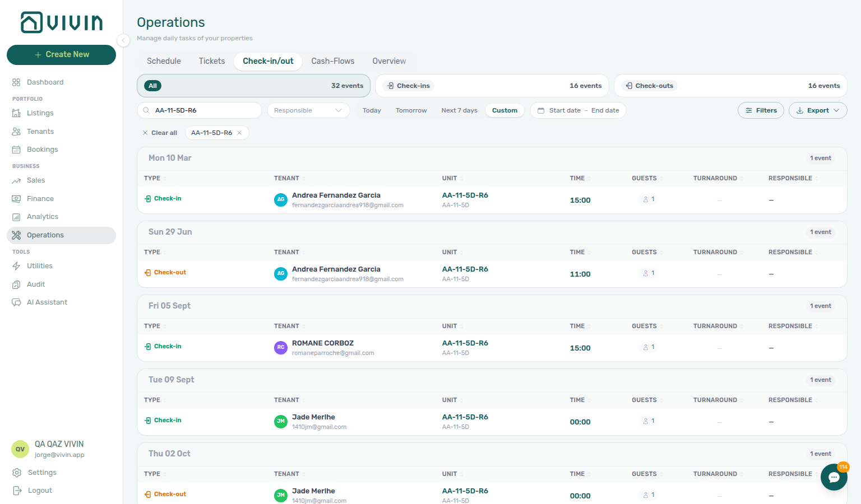Open unit AA-11-5D-R6 in Mon 10 Mar row

click(x=465, y=195)
